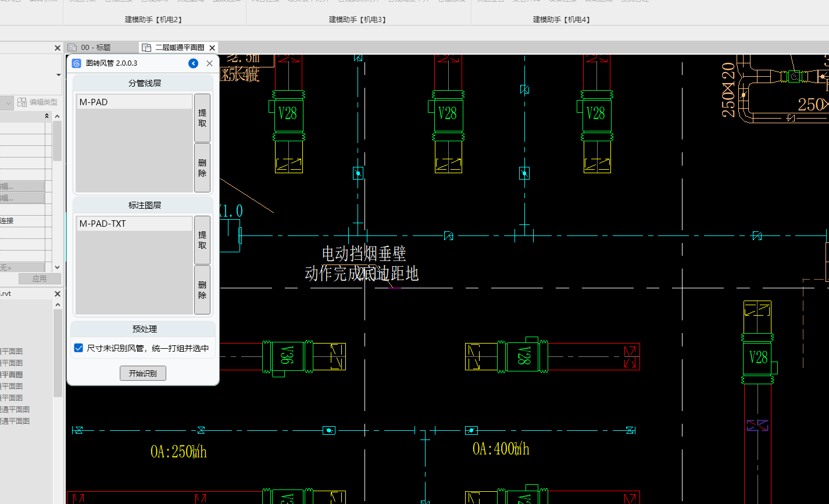
Task: Select M-PAD in 分管线层 list
Action: tap(134, 102)
